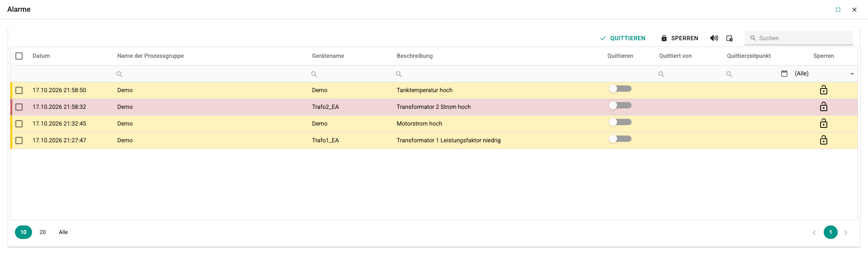The height and width of the screenshot is (253, 868).
Task: Click search icon in Quittierzeitpunkt filter cell
Action: [729, 74]
